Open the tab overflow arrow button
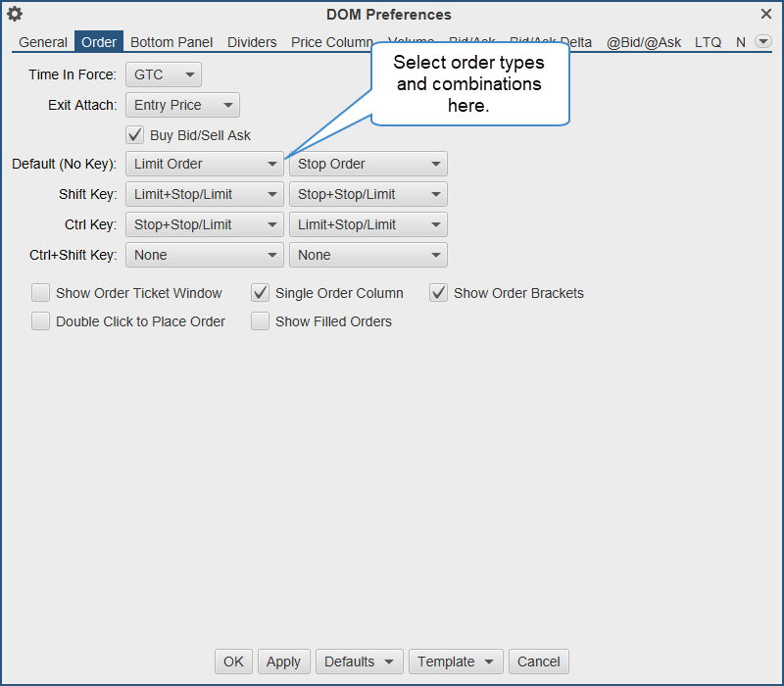784x686 pixels. click(761, 41)
